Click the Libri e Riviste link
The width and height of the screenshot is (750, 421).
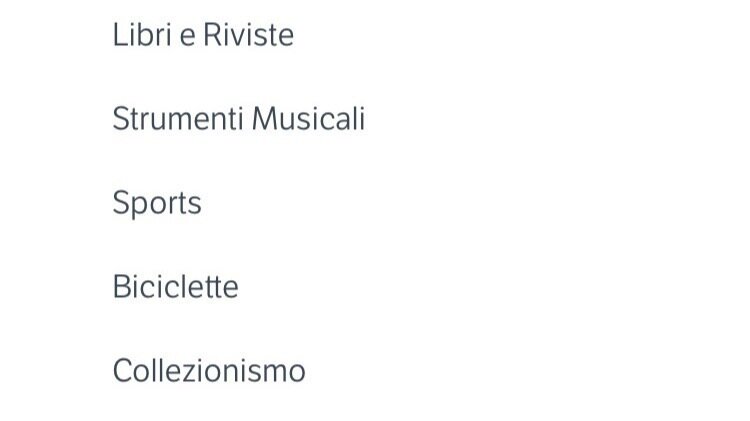click(x=203, y=35)
